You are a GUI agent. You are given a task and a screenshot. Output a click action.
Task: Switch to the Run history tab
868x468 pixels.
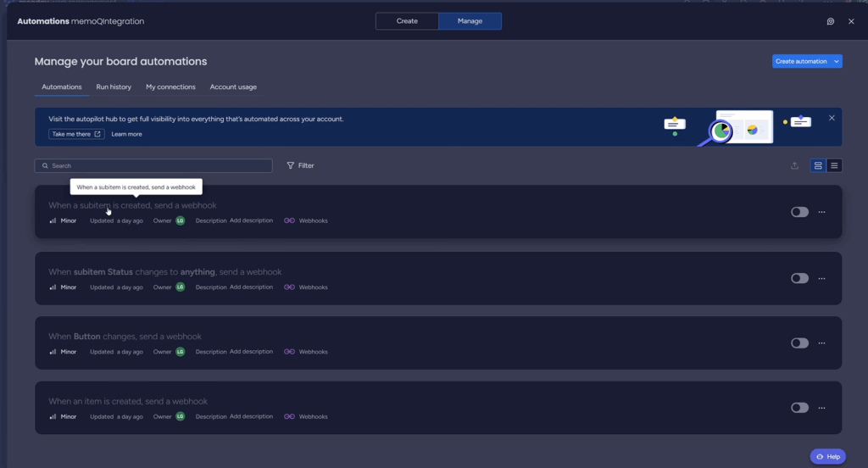(x=114, y=86)
